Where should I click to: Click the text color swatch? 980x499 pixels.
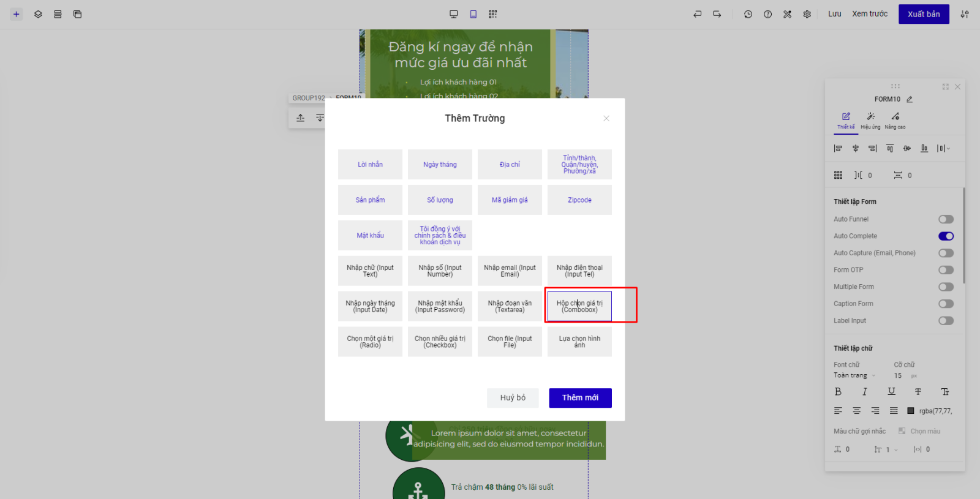coord(911,411)
